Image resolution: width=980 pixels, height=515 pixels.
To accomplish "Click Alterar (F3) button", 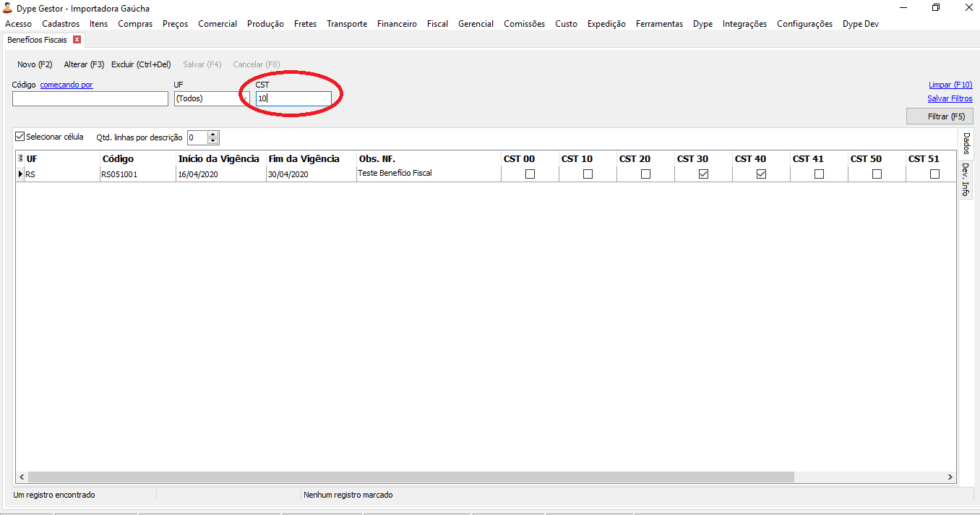I will click(x=84, y=64).
